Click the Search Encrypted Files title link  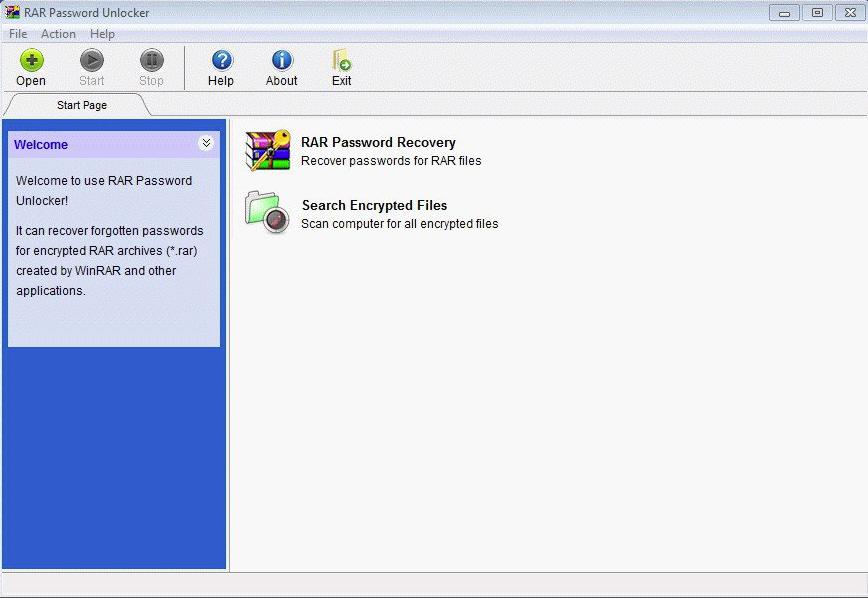pyautogui.click(x=374, y=205)
